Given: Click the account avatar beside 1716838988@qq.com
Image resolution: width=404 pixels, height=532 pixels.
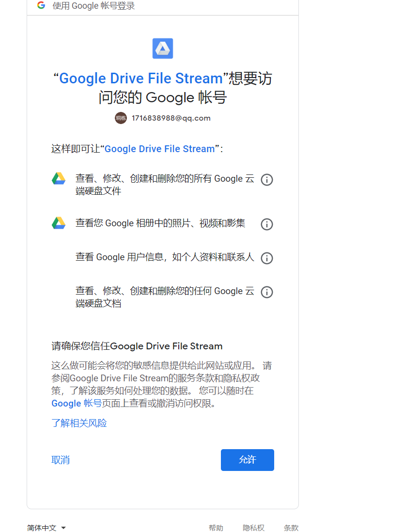Looking at the screenshot, I should point(121,118).
